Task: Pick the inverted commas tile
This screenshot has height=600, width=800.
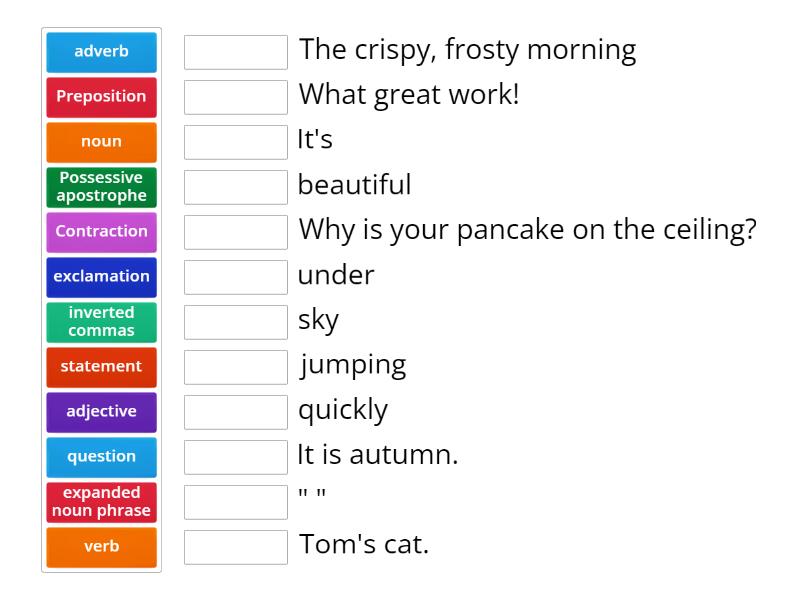Action: (x=101, y=322)
